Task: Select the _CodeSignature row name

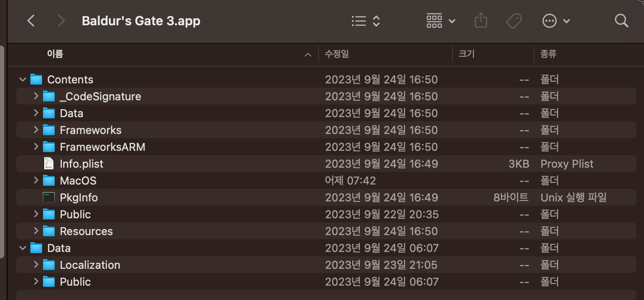Action: pyautogui.click(x=100, y=96)
